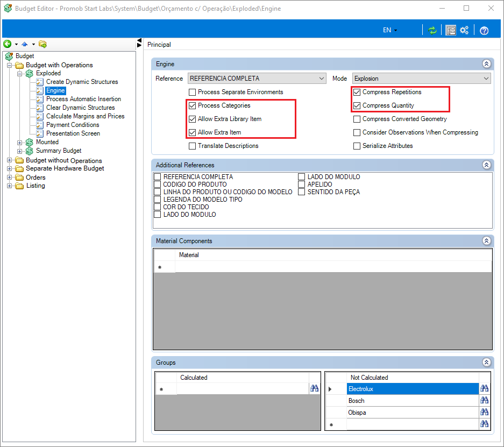Viewport: 504px width, 447px height.
Task: Check Serialize Attributes option
Action: (357, 146)
